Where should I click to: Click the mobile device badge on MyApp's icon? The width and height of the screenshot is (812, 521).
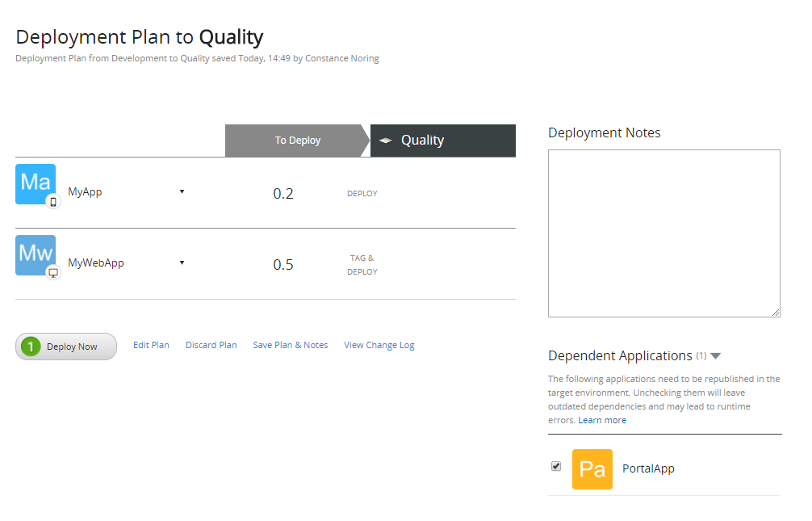click(x=52, y=201)
